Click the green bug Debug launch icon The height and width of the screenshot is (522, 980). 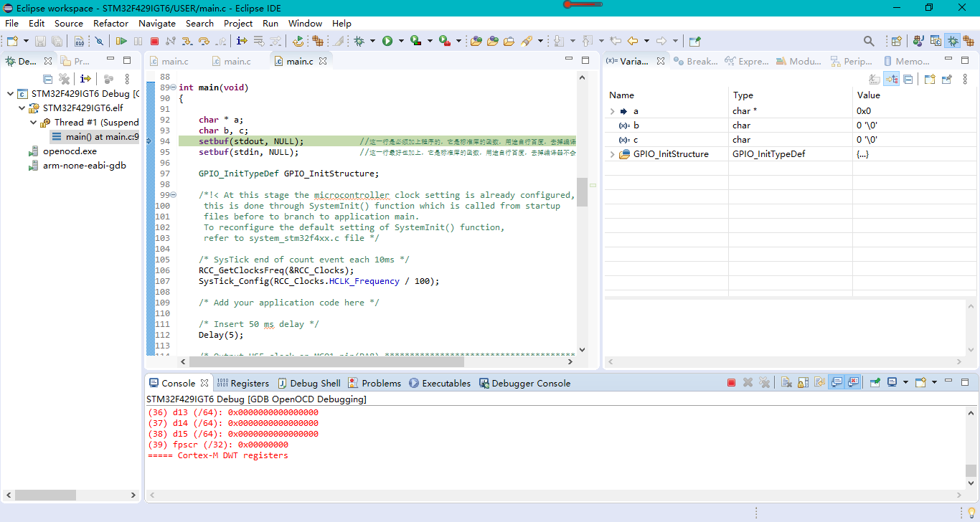359,41
